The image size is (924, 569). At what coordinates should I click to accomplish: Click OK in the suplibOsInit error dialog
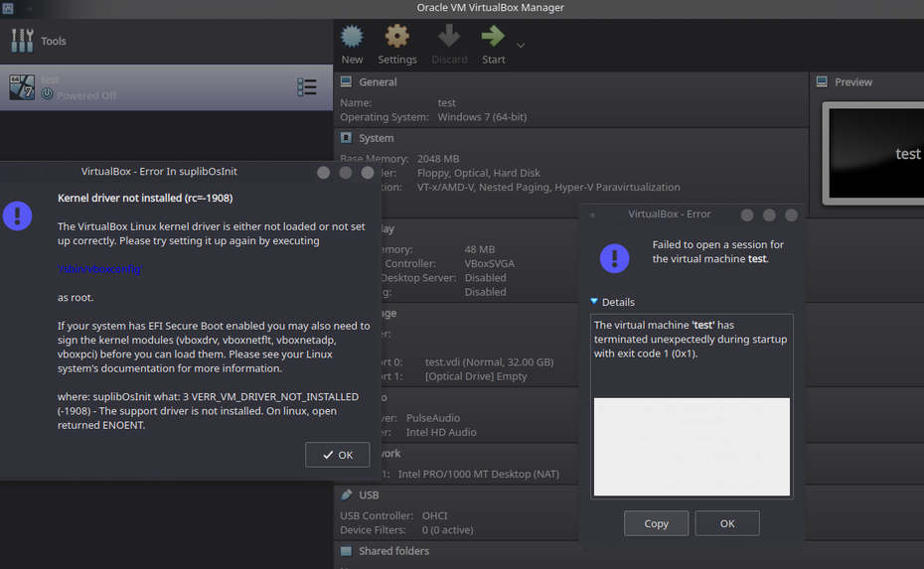click(x=338, y=455)
